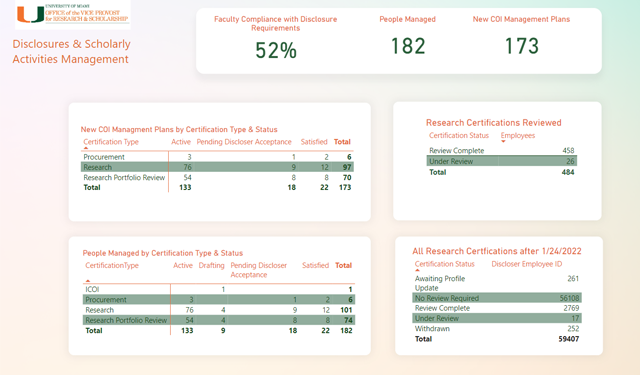The image size is (640, 375).
Task: Click New COI Managment Plans by Certification Type & Status title
Action: tap(179, 129)
